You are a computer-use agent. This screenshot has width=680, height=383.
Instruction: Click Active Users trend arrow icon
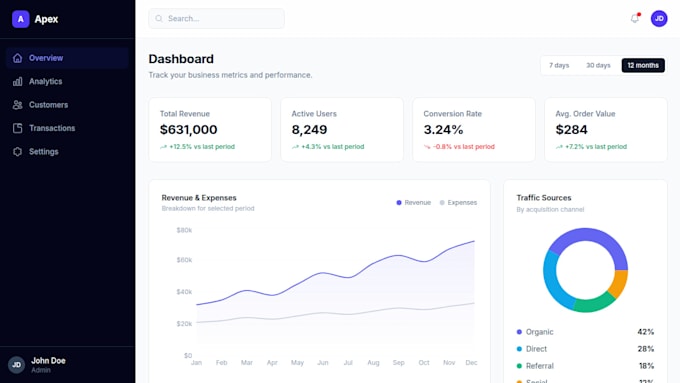[x=295, y=147]
